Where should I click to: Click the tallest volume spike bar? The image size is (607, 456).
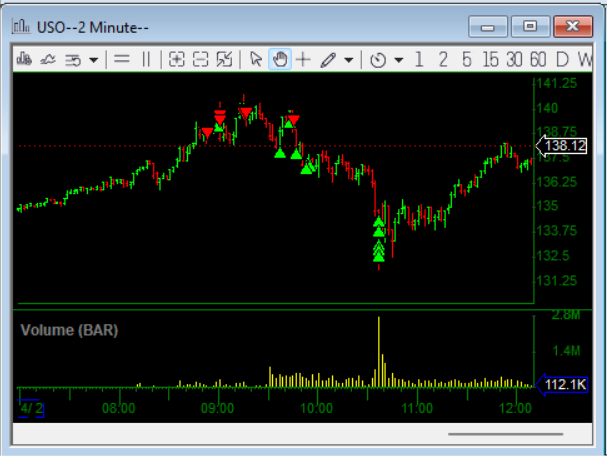379,351
